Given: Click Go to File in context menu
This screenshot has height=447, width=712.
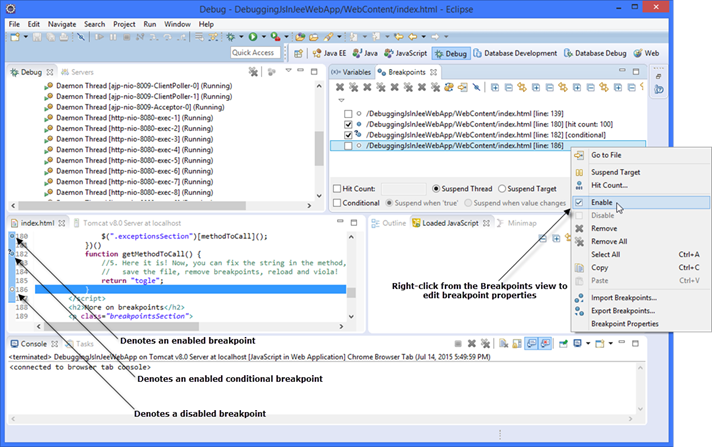Looking at the screenshot, I should point(607,155).
